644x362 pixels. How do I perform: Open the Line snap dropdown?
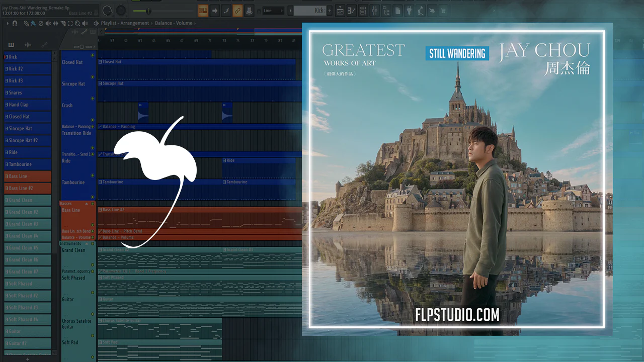click(274, 10)
